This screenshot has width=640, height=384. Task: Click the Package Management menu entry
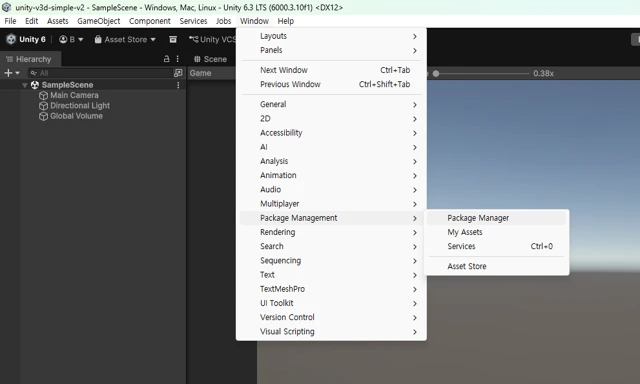[331, 218]
